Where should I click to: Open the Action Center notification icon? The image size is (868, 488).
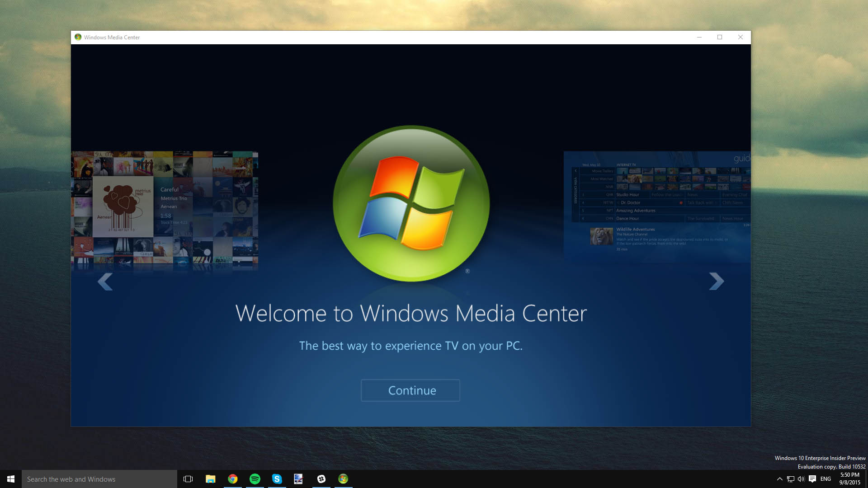pyautogui.click(x=812, y=479)
